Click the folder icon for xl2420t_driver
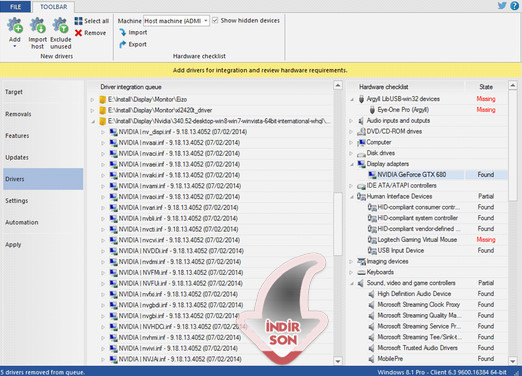Image resolution: width=522 pixels, height=376 pixels. (x=103, y=110)
